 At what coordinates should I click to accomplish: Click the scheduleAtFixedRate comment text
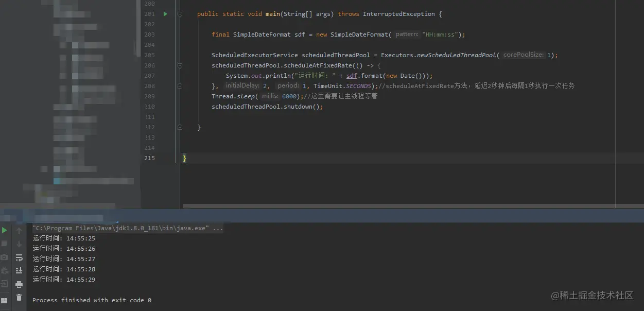(476, 86)
